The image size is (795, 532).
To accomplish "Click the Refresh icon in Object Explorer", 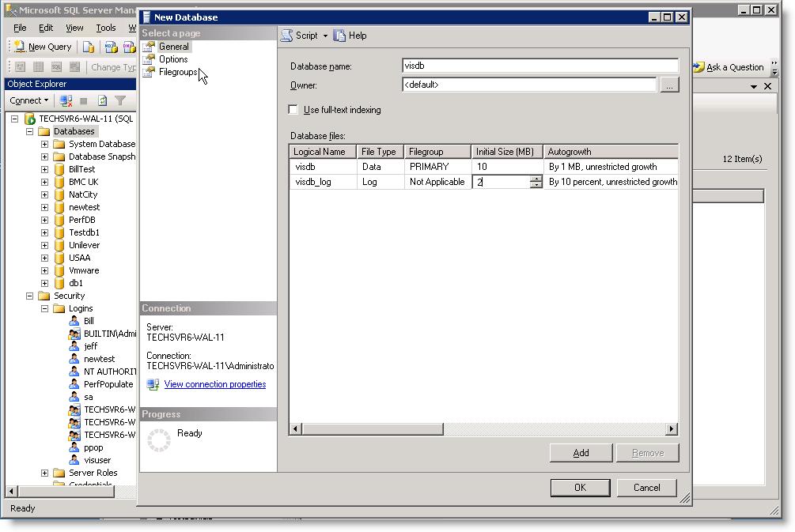I will 102,100.
